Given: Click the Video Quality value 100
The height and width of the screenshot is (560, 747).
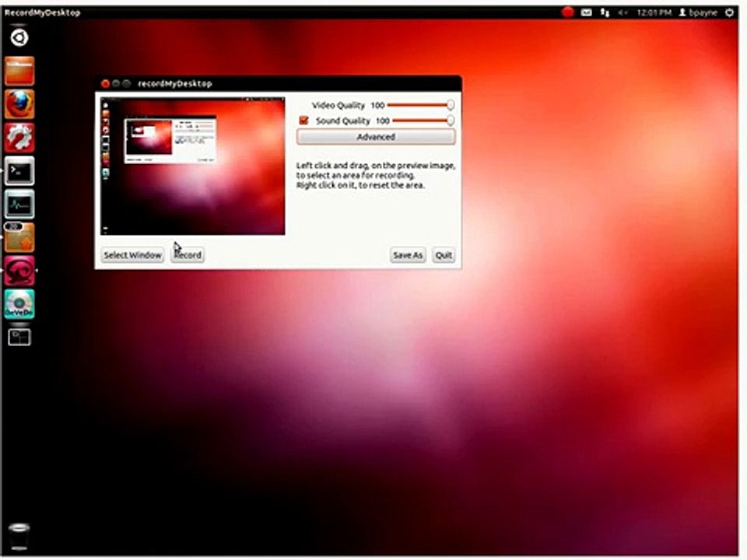Looking at the screenshot, I should tap(377, 105).
